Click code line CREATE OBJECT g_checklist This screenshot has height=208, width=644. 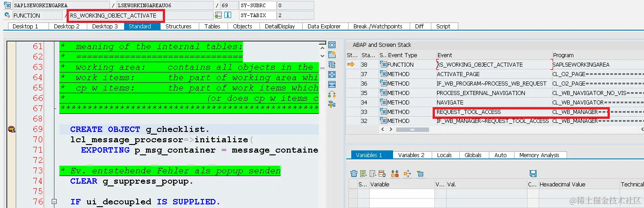[140, 130]
